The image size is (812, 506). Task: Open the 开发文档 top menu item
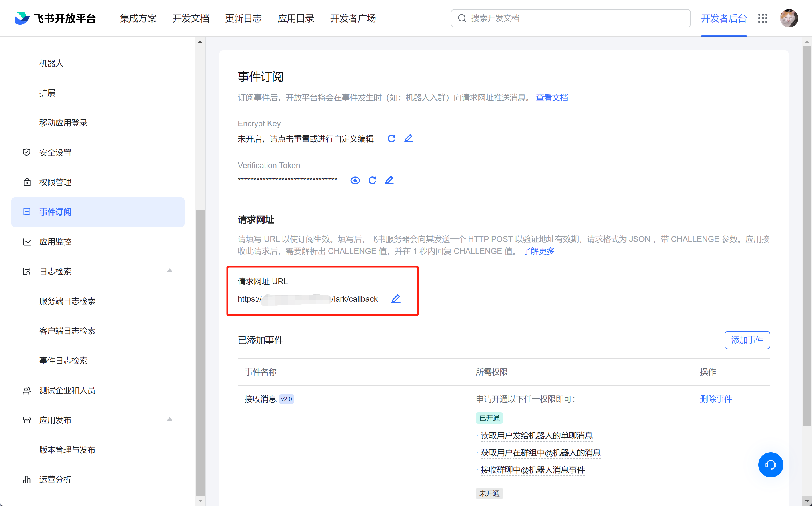tap(191, 18)
